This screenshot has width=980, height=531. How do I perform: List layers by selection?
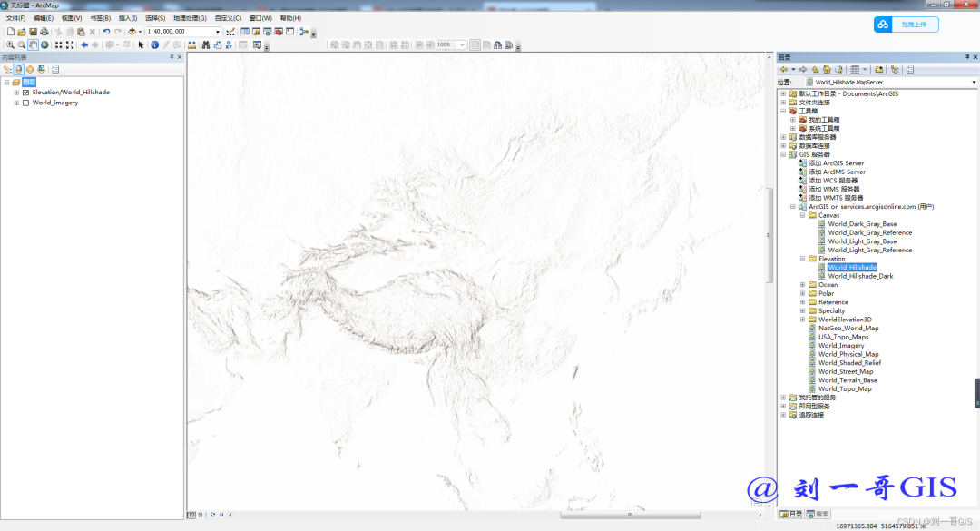click(41, 69)
